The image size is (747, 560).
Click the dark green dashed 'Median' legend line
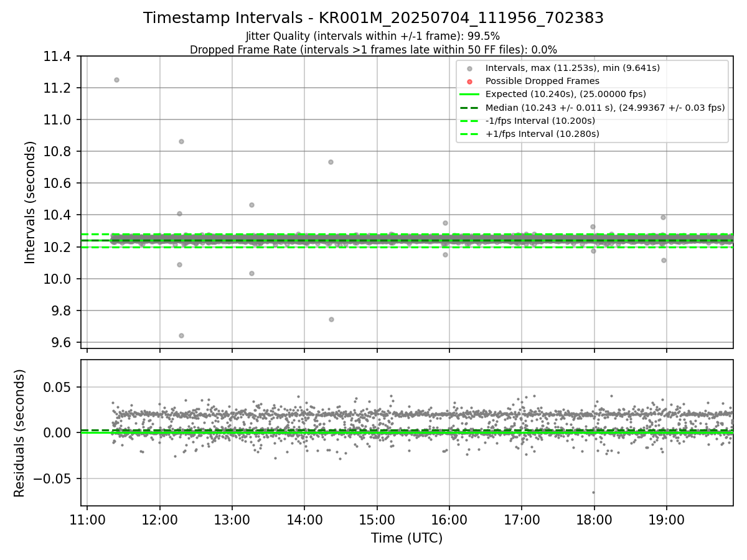470,108
